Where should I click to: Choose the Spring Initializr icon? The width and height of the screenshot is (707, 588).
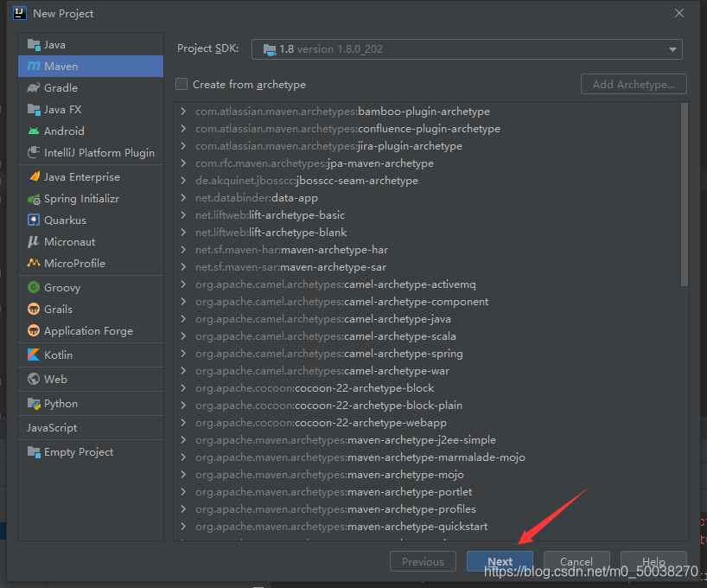[34, 199]
